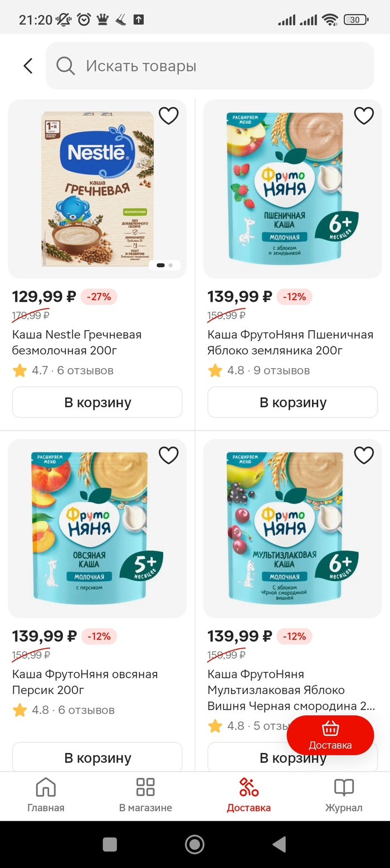Add Nestle Гречневая to cart
Screen dimensions: 390x868
tap(97, 402)
